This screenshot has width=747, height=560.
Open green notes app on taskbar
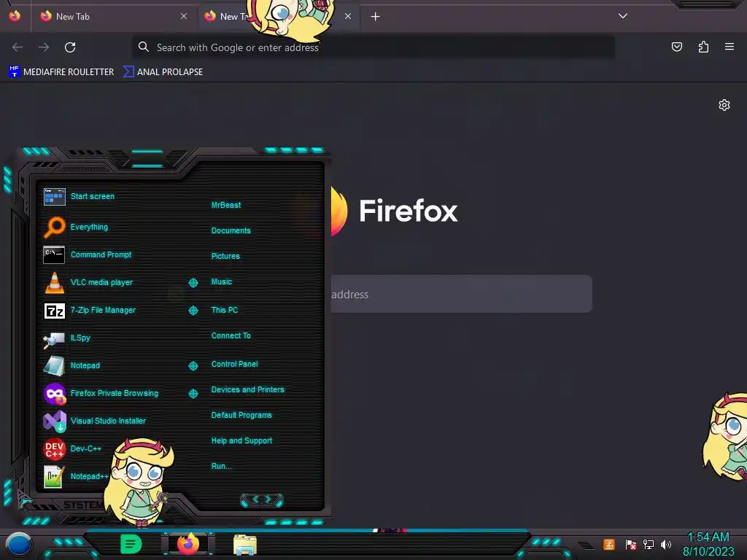[x=131, y=544]
